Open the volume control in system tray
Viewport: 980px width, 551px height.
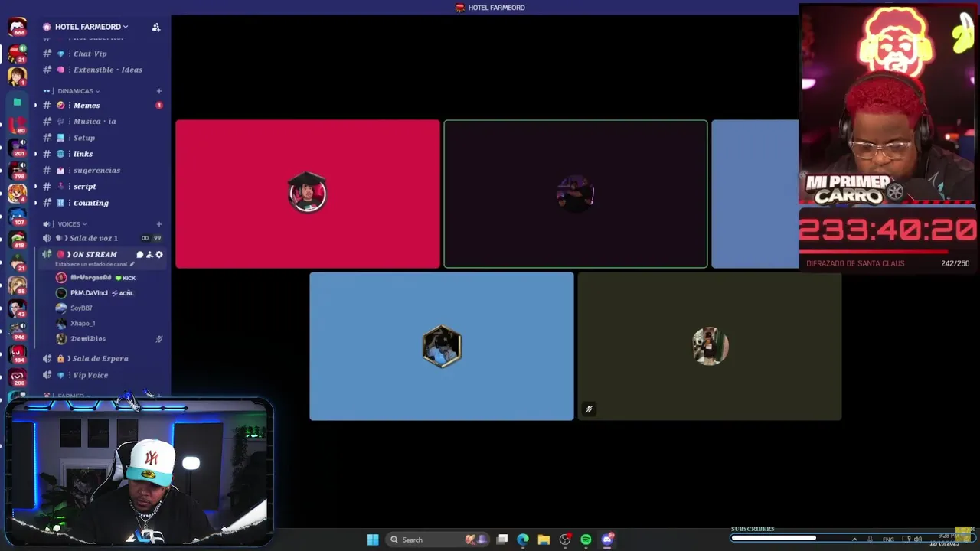click(918, 540)
